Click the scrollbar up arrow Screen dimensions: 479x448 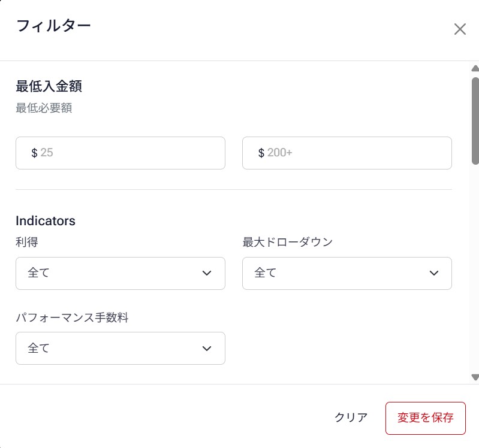click(x=475, y=68)
